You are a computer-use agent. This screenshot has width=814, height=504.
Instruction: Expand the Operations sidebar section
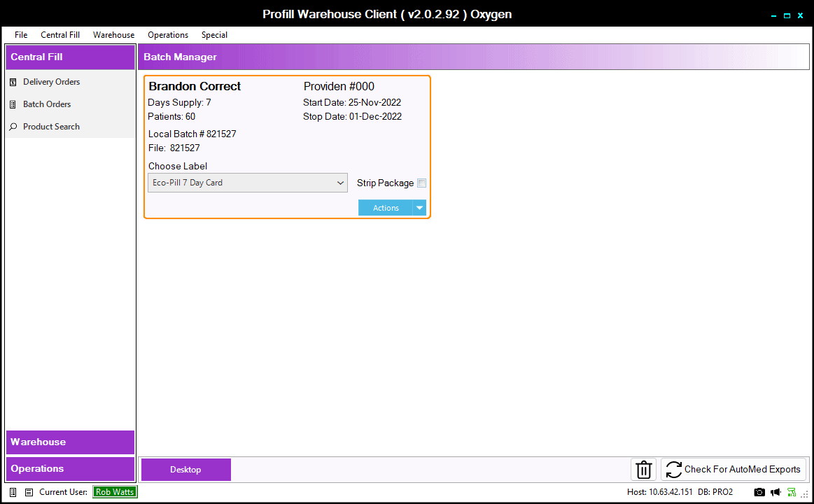click(x=70, y=469)
